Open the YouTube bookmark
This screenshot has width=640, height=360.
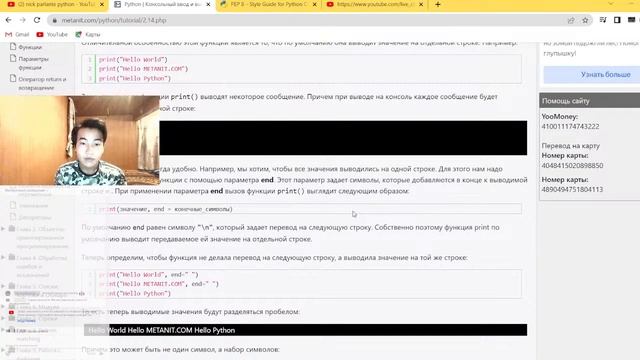(x=52, y=34)
